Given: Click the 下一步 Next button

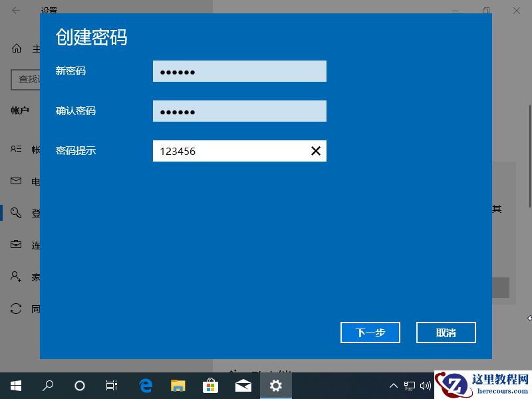Looking at the screenshot, I should tap(370, 332).
